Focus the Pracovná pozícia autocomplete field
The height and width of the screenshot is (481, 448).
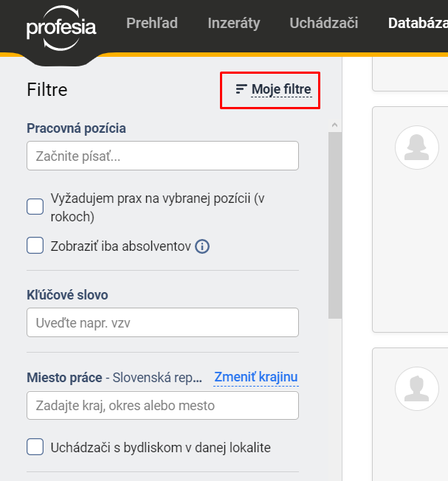pos(162,156)
